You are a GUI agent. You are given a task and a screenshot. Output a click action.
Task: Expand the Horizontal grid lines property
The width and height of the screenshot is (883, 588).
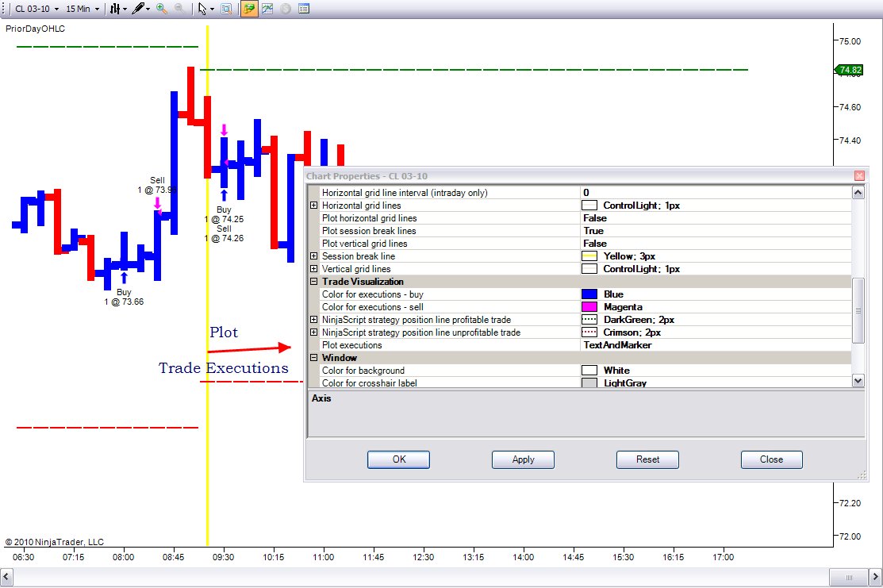pos(313,206)
